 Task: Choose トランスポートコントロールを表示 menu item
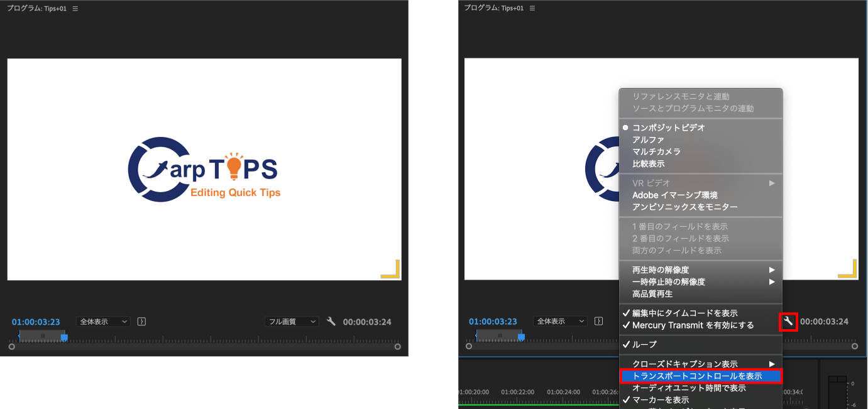pos(701,376)
